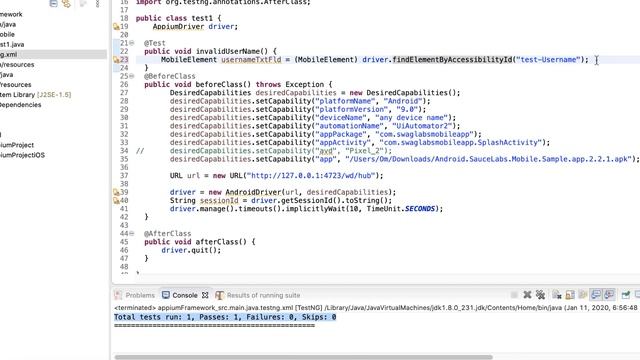The image size is (640, 360).
Task: Click the findElementByAccessibilityId method call
Action: tap(452, 60)
